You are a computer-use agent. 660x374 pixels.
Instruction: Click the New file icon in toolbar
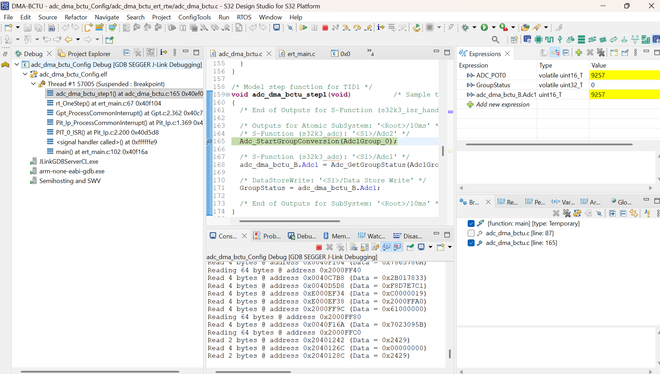pyautogui.click(x=8, y=28)
